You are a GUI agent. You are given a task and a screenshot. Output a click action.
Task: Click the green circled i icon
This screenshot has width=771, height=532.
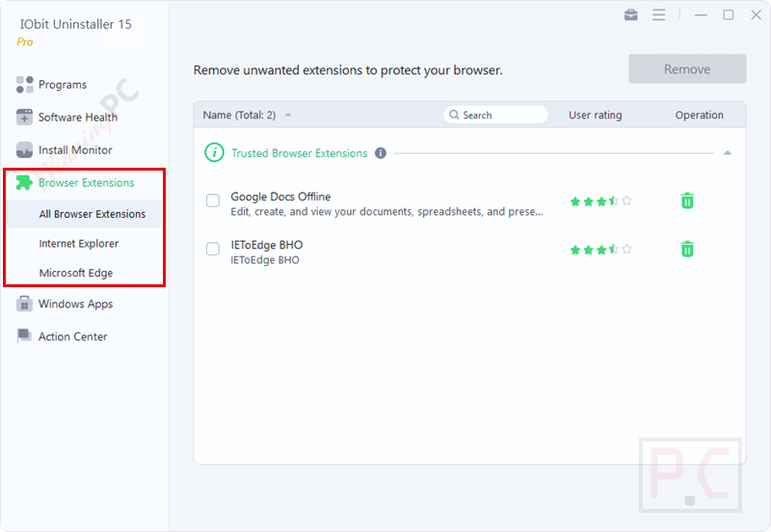click(214, 152)
